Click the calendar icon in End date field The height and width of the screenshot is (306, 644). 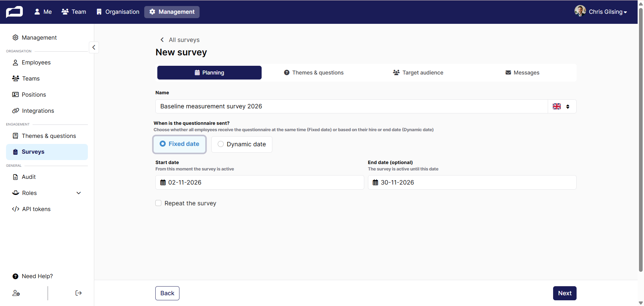pos(375,183)
